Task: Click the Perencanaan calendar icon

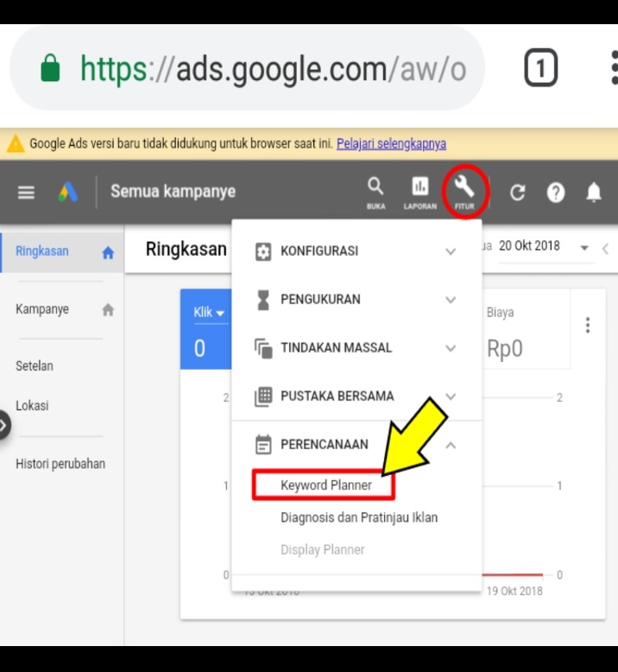Action: coord(263,445)
